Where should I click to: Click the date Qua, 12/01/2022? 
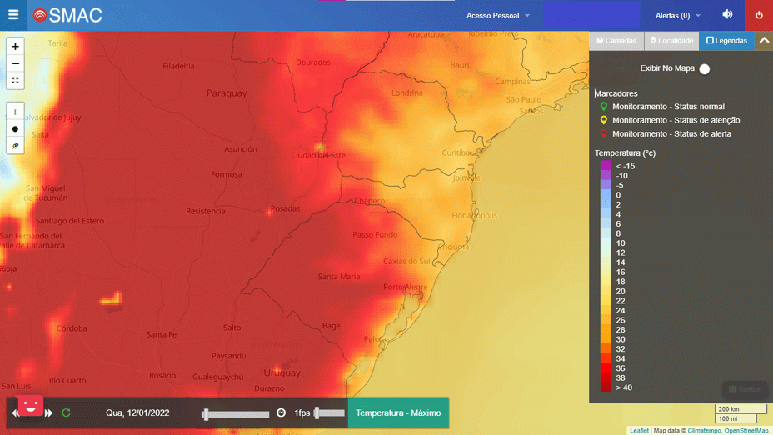click(x=139, y=413)
